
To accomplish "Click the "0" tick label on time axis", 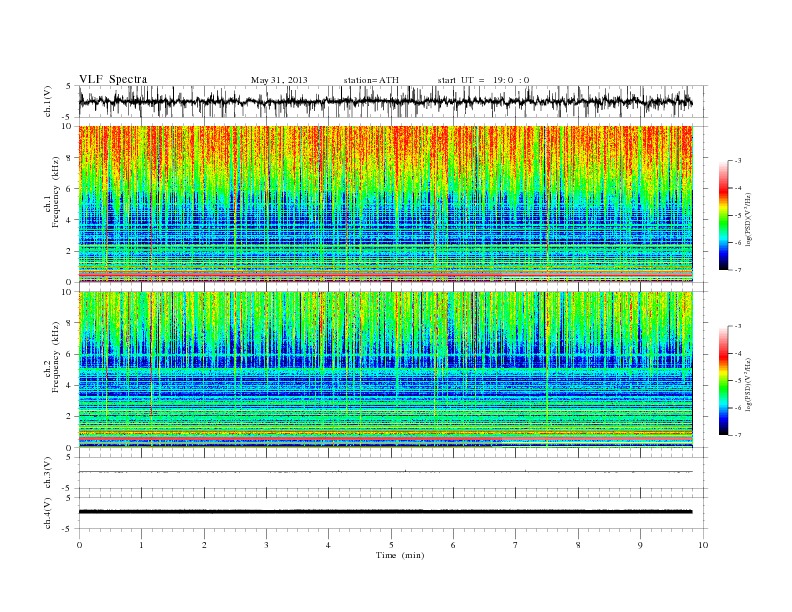I will [x=79, y=545].
